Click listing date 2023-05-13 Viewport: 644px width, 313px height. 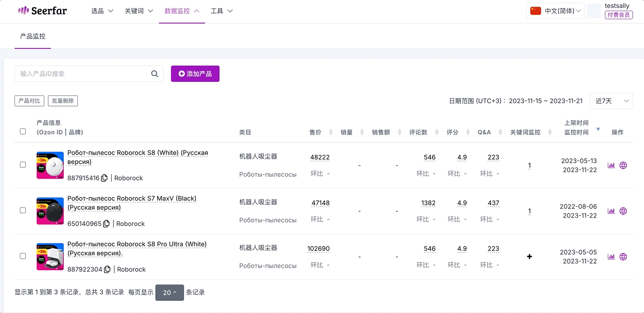[x=579, y=161]
